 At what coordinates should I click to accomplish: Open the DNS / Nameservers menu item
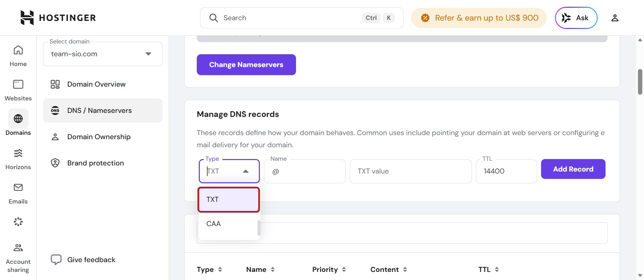pyautogui.click(x=103, y=111)
